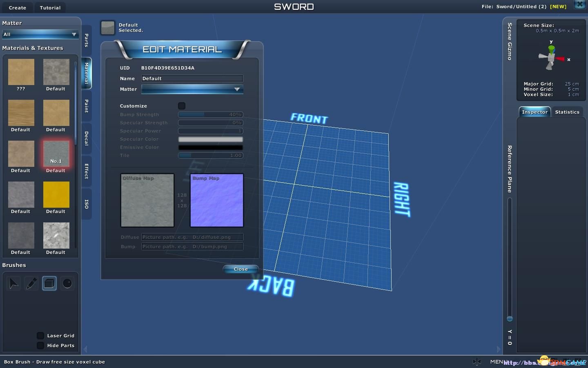Click the Minor Grid 5 cm value
This screenshot has width=588, height=368.
click(x=573, y=89)
